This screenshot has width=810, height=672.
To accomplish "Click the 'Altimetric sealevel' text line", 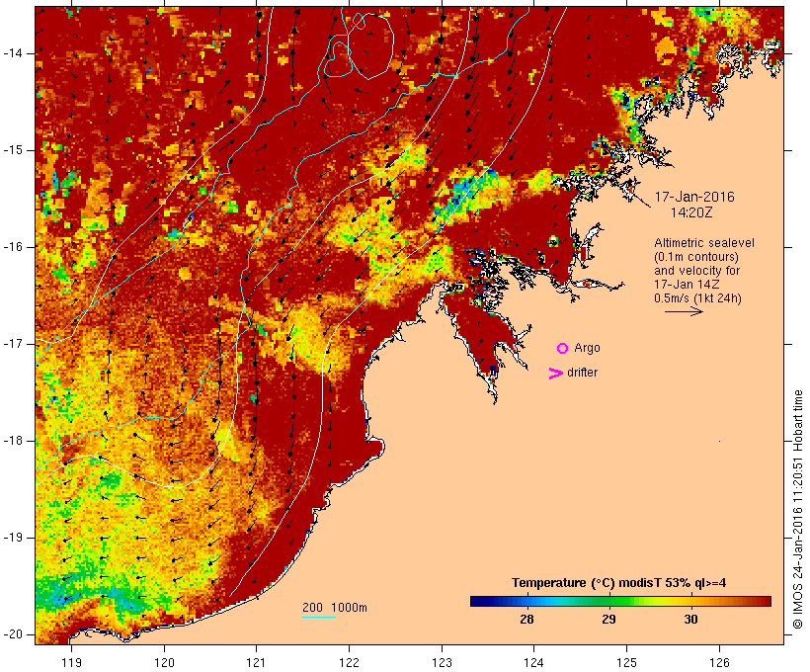I will pos(704,243).
